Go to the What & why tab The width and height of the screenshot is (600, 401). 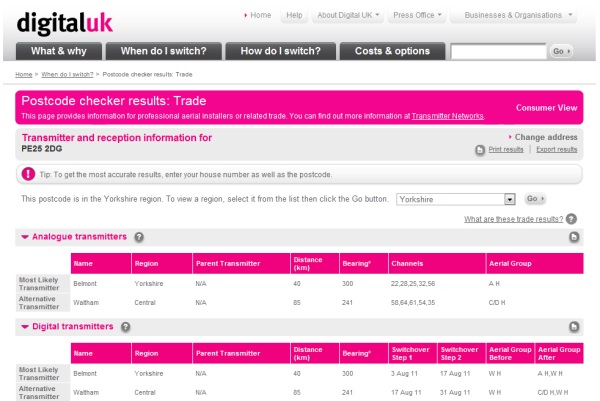click(59, 51)
